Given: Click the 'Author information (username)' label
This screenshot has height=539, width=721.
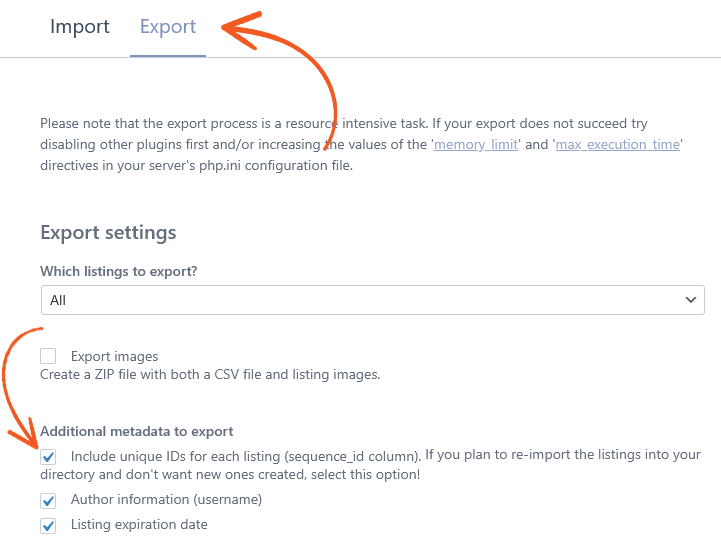Looking at the screenshot, I should coord(166,499).
